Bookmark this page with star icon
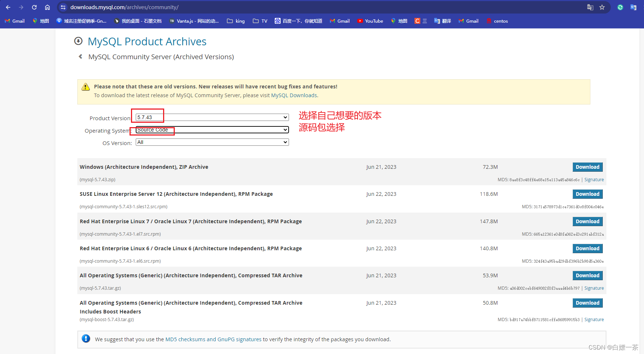Image resolution: width=644 pixels, height=354 pixels. tap(602, 7)
